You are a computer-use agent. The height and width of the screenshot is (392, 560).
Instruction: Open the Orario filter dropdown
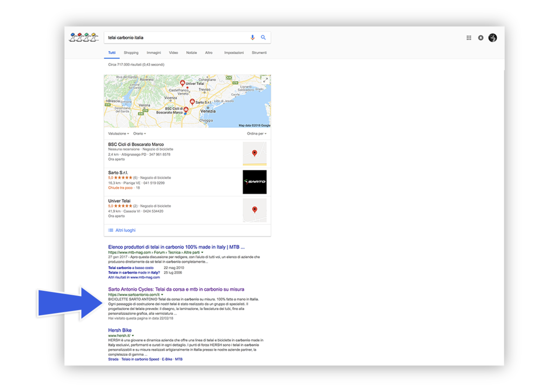tap(139, 134)
